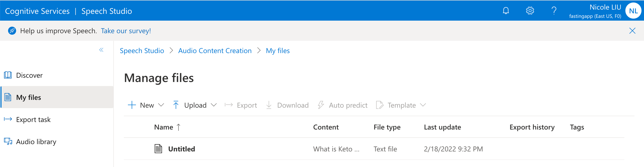Viewport: 644px width, 167px height.
Task: Dismiss the survey banner
Action: point(632,31)
